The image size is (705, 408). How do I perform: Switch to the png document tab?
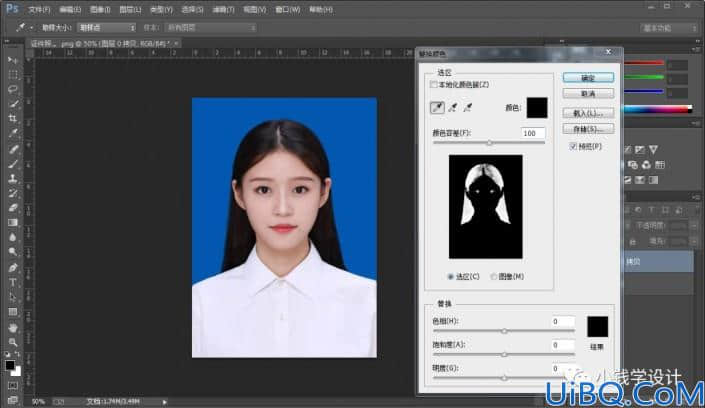[x=99, y=44]
